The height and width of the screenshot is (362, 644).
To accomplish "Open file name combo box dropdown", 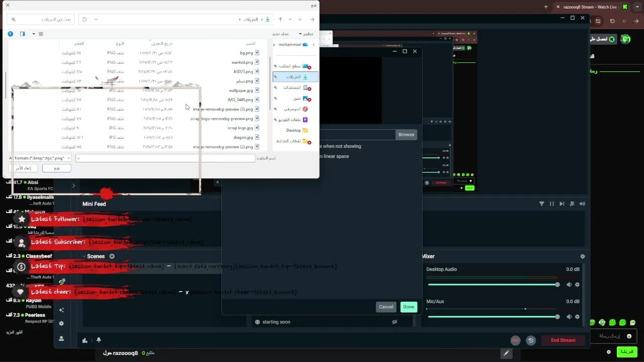I will pyautogui.click(x=79, y=158).
